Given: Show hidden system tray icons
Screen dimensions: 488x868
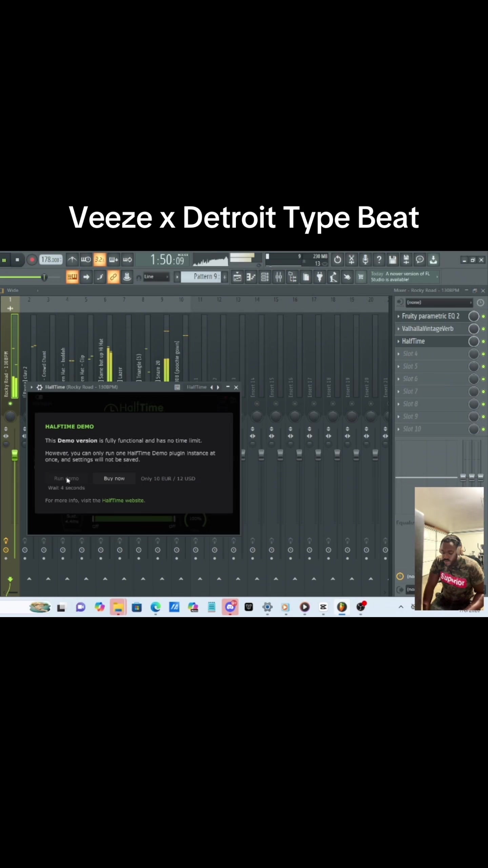Looking at the screenshot, I should click(x=401, y=607).
